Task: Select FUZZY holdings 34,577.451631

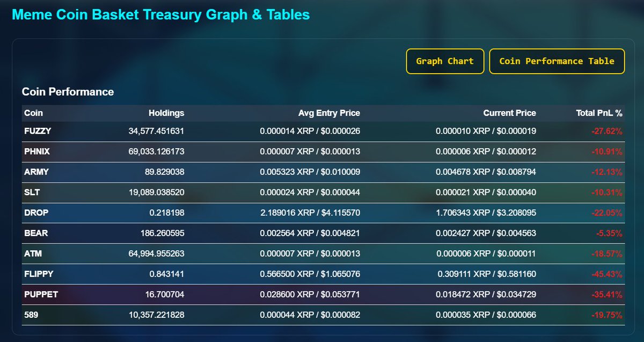Action: coord(157,130)
